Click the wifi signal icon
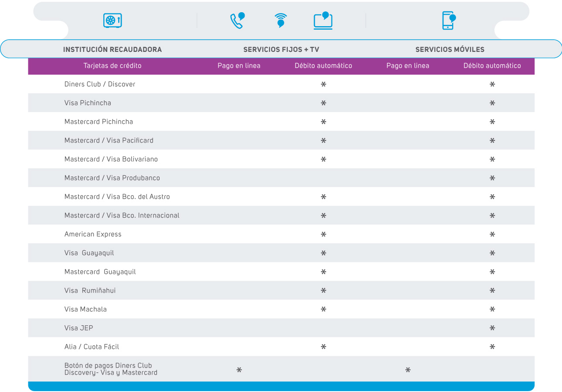 click(x=281, y=20)
